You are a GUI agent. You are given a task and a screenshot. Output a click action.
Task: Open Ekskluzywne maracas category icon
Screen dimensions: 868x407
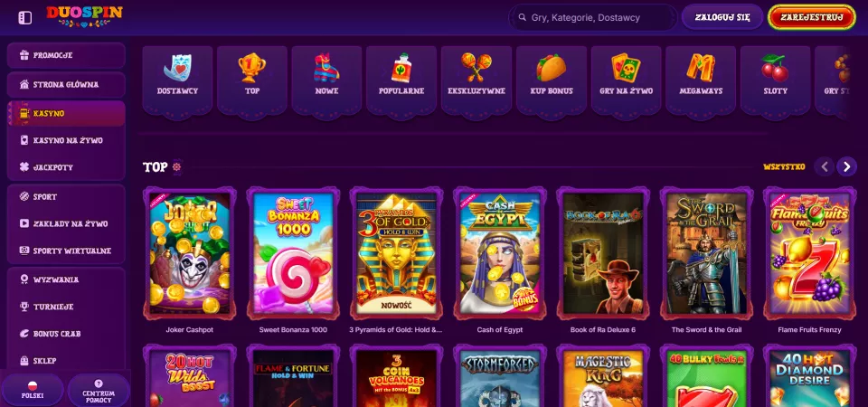click(x=476, y=68)
